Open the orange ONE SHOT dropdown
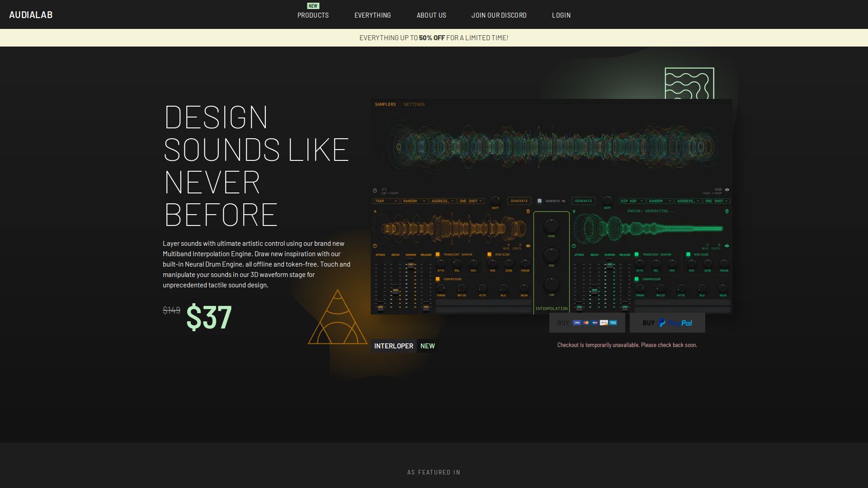 tap(471, 201)
